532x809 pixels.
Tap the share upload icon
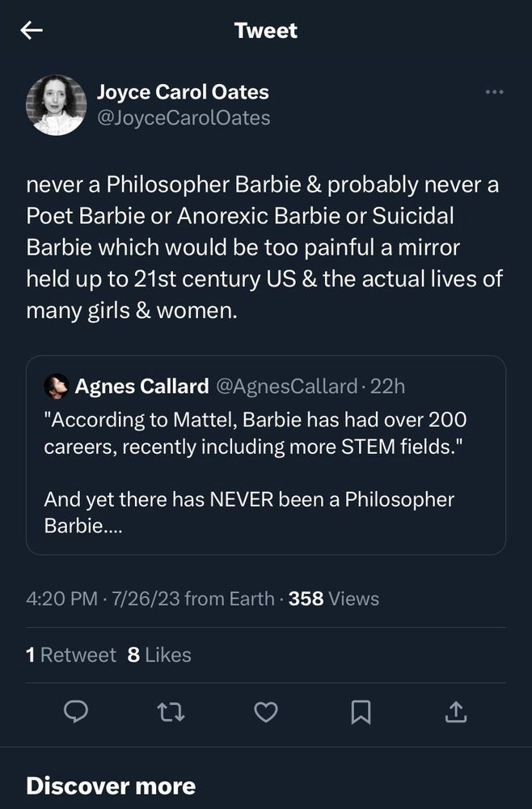(x=456, y=711)
